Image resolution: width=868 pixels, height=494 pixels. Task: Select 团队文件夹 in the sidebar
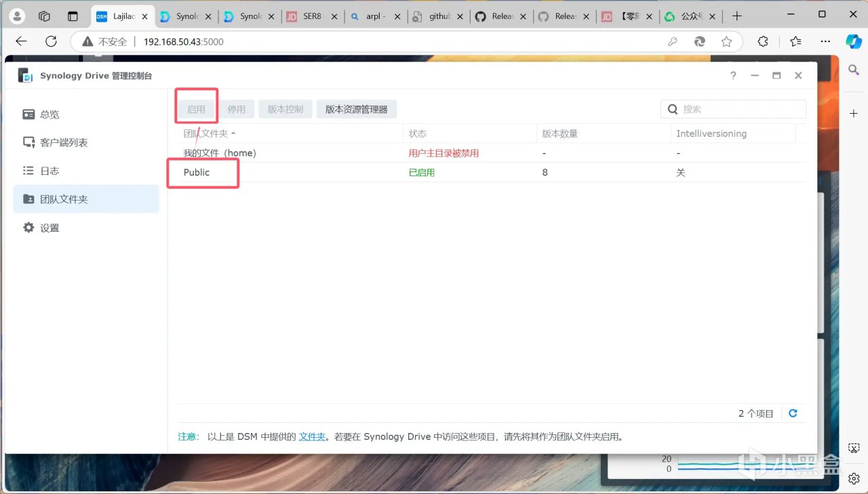coord(85,199)
